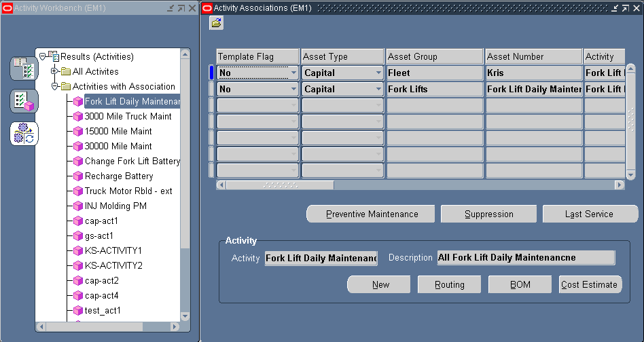
Task: Click the Oracle icon of Activity Associations window
Action: pos(207,7)
